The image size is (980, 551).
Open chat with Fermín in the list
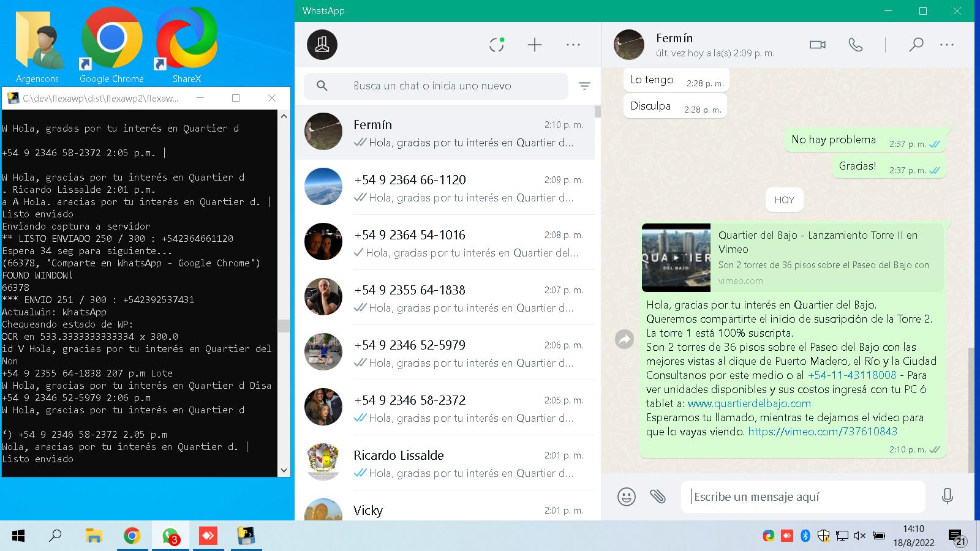pos(445,133)
